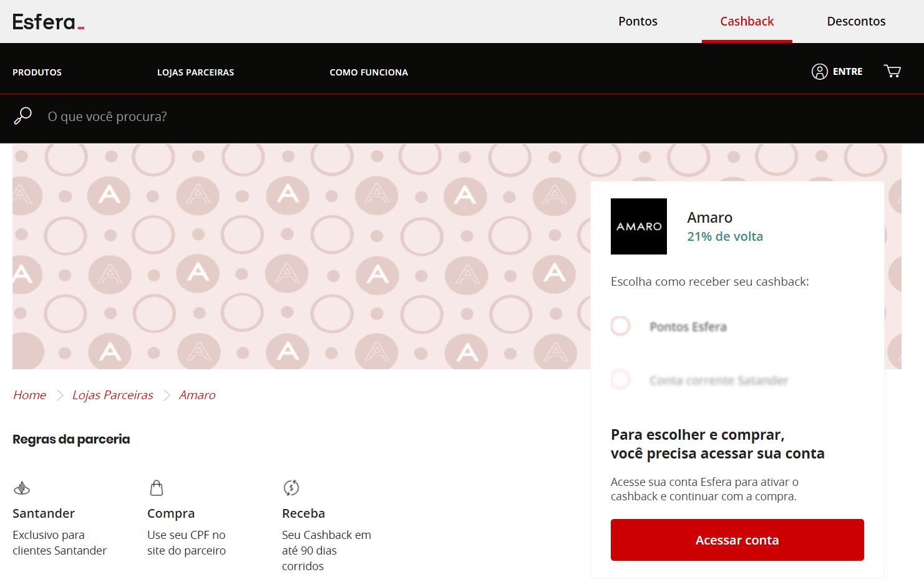Screen dimensions: 924x582
Task: Select the Cashback tab
Action: 747,21
